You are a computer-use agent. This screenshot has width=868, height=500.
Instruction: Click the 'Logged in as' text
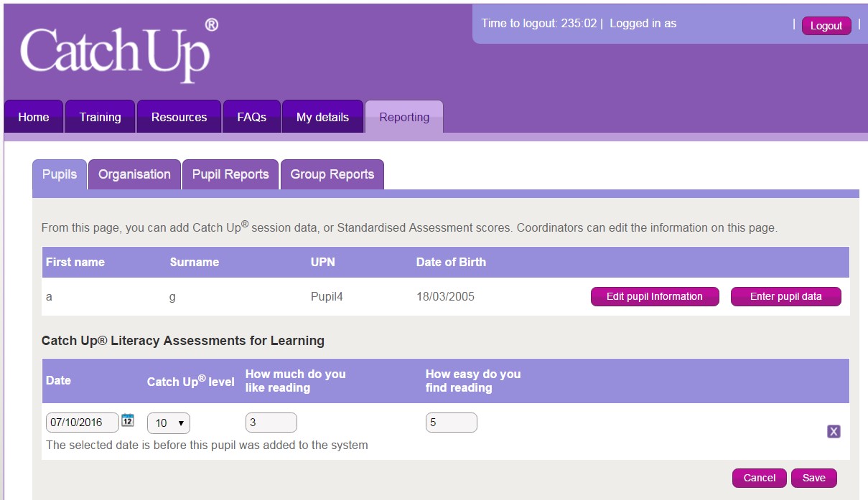click(643, 23)
